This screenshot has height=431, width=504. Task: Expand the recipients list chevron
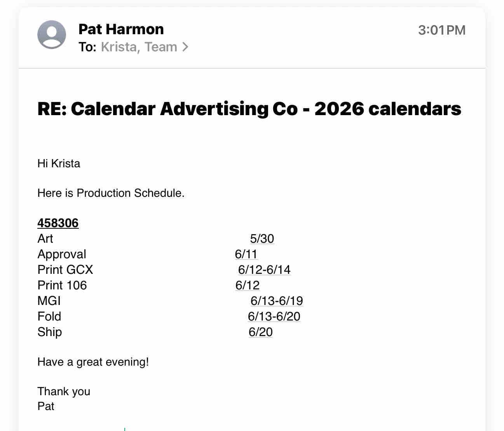(185, 47)
